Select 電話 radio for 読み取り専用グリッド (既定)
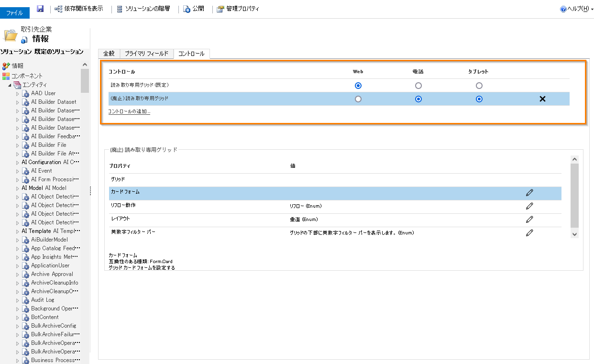Screen dimensions: 594x364 [x=418, y=86]
